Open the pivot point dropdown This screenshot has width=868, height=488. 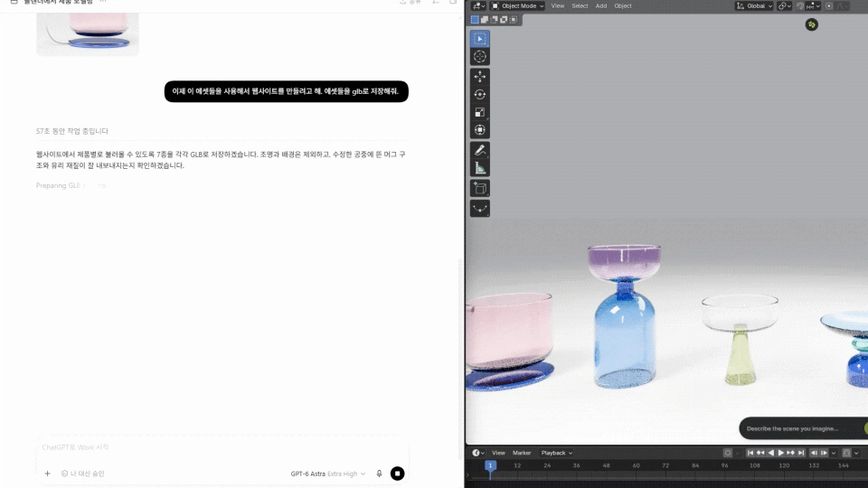click(785, 6)
